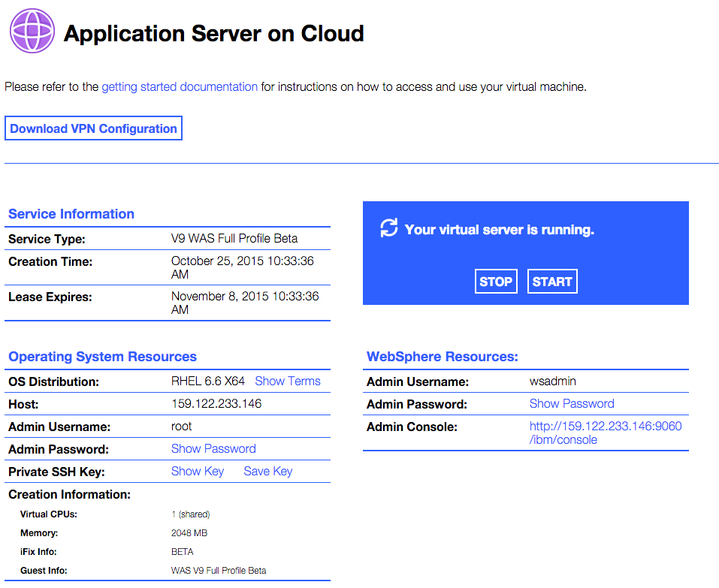
Task: Click the BETA iFix Info value
Action: pos(182,552)
